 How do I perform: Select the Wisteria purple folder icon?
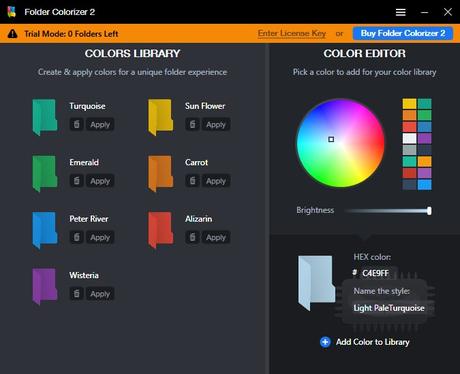45,286
